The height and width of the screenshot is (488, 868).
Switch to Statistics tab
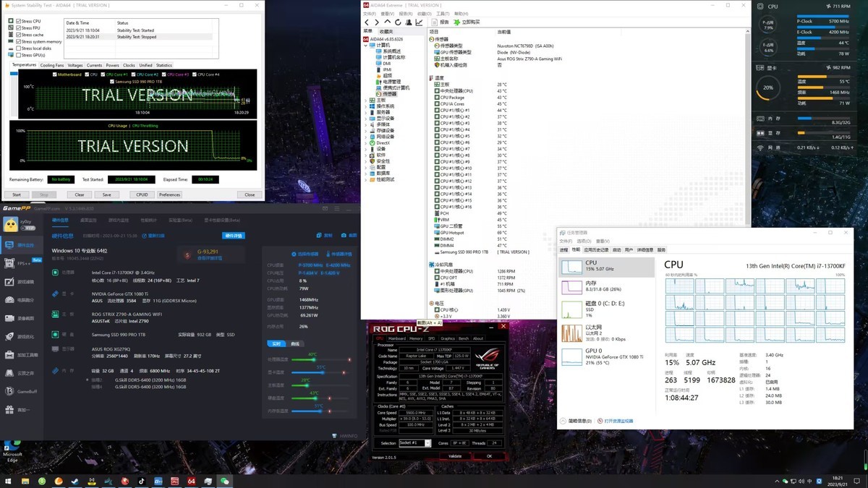click(x=164, y=65)
